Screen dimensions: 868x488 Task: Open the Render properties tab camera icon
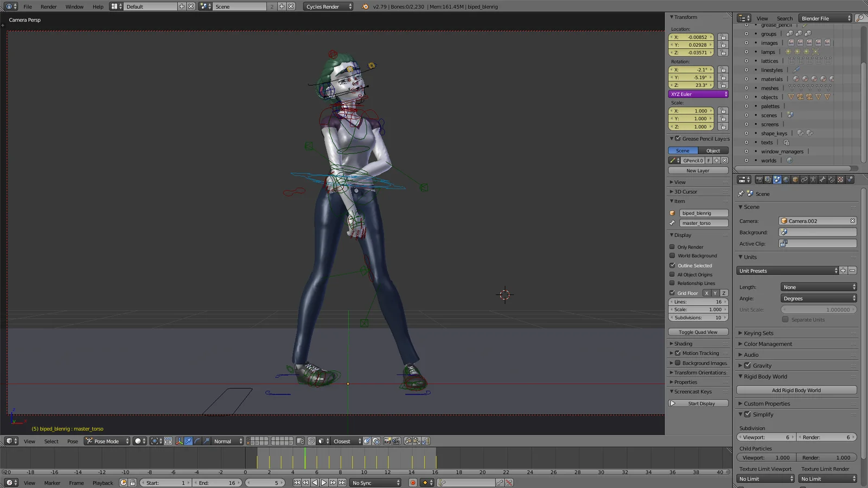click(759, 180)
